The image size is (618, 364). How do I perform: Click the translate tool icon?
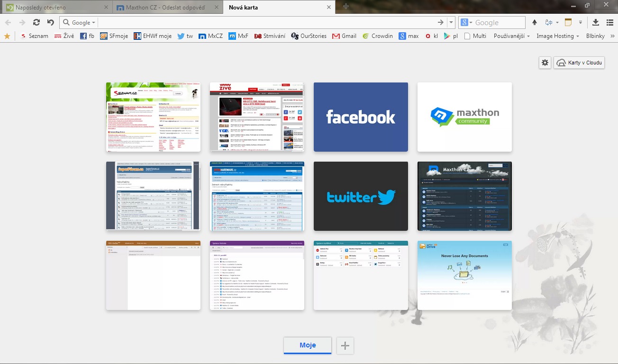tap(549, 22)
